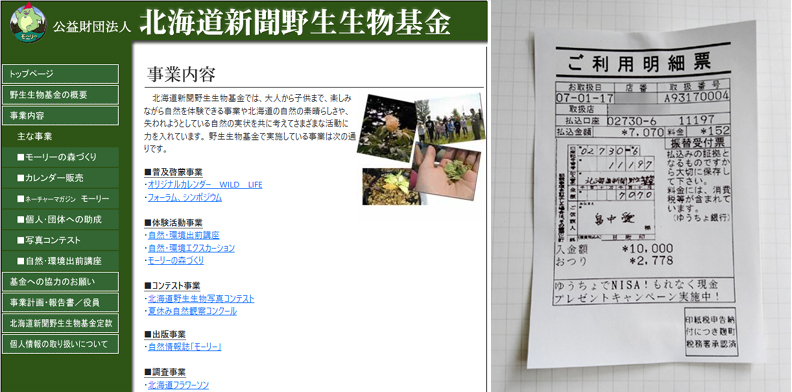792x392 pixels.
Task: Open 個人情報の取り扱いについて sidebar item
Action: point(60,344)
